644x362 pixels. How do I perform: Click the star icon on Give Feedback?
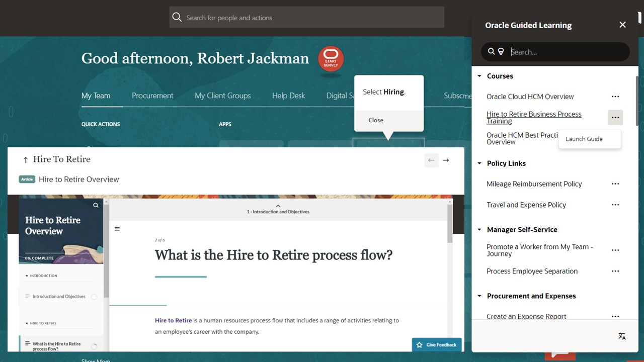(419, 345)
